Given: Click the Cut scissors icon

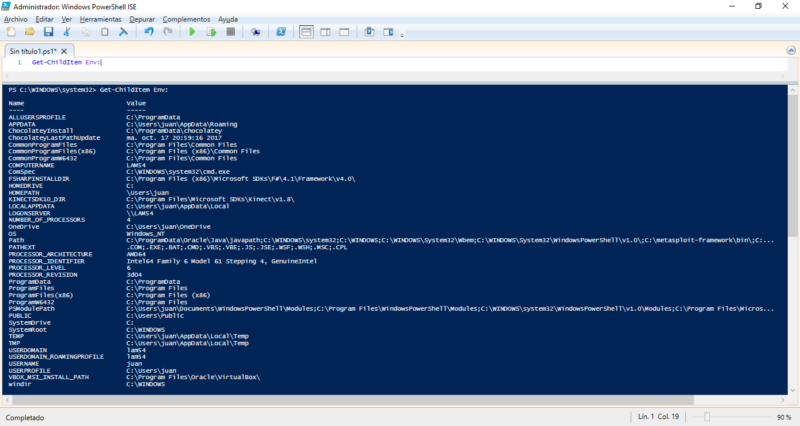Looking at the screenshot, I should [x=67, y=32].
